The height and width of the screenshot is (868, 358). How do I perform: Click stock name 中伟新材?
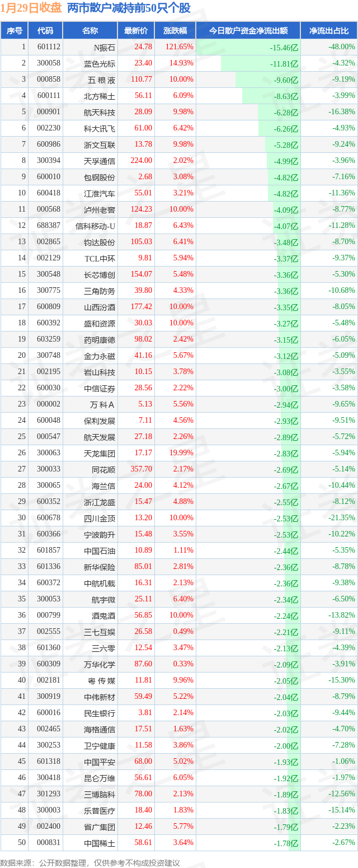pyautogui.click(x=100, y=697)
